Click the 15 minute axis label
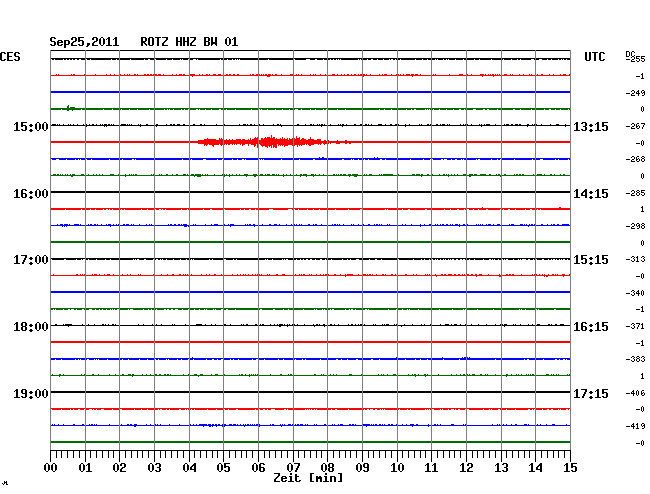The height and width of the screenshot is (494, 650). coord(570,467)
